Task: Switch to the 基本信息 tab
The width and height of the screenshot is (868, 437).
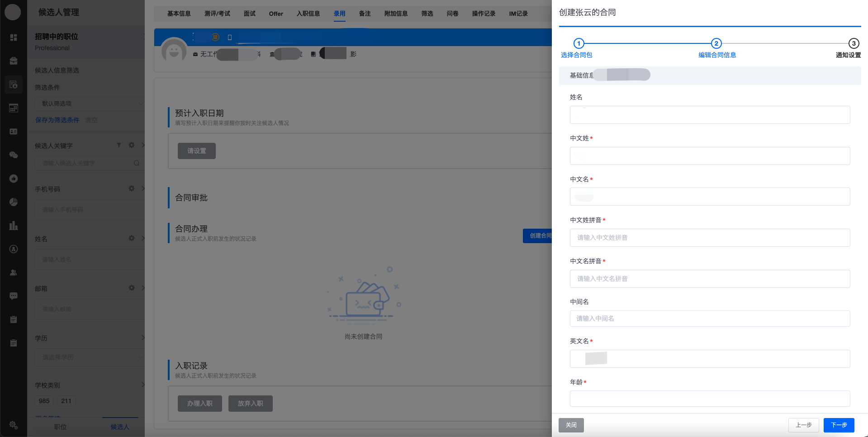Action: 179,14
